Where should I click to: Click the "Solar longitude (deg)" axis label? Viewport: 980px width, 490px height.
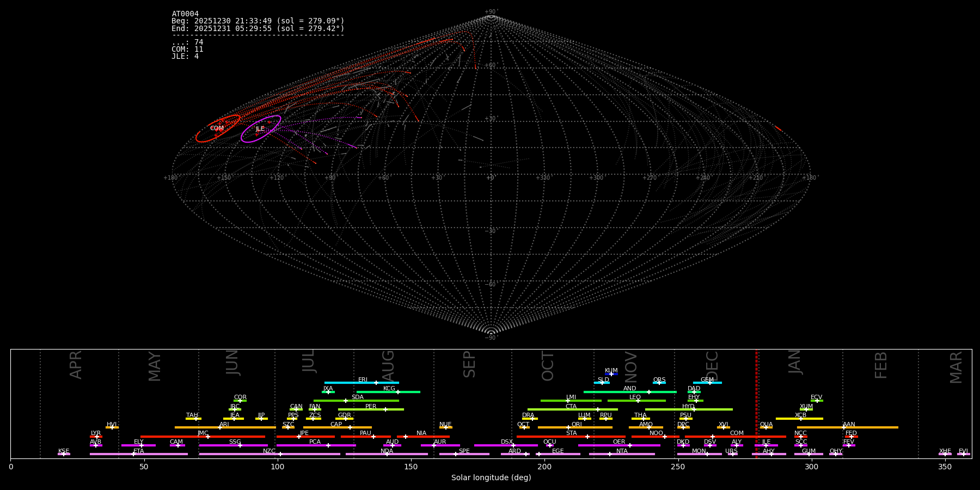click(491, 478)
